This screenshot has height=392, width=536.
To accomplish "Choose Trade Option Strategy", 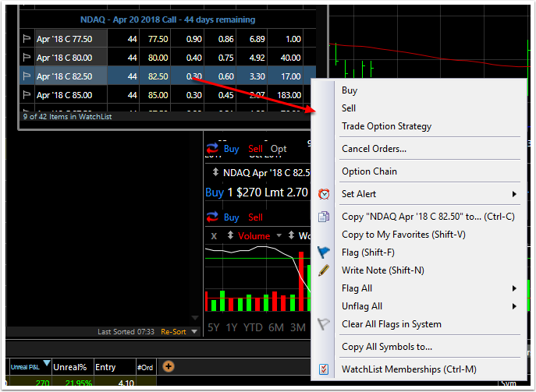I will [387, 126].
